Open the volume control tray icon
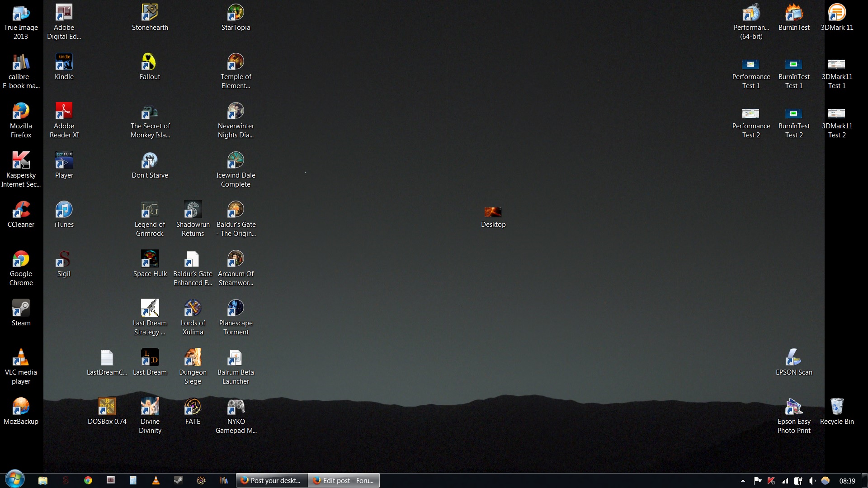This screenshot has height=488, width=868. point(812,481)
